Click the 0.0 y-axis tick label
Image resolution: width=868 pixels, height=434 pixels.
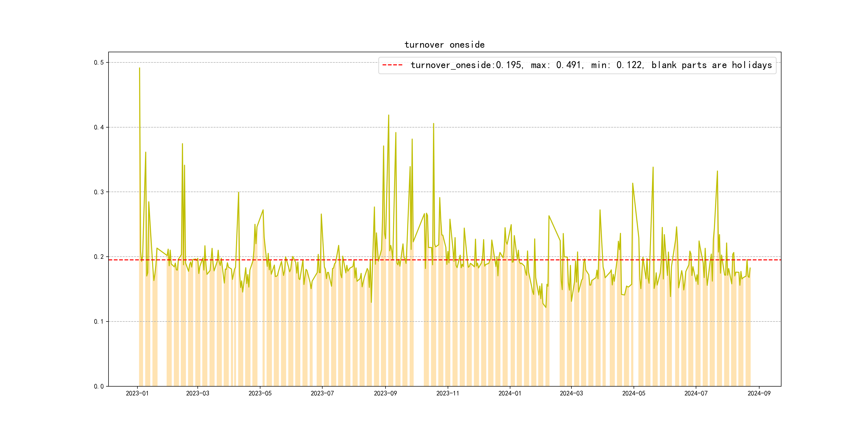click(x=99, y=387)
